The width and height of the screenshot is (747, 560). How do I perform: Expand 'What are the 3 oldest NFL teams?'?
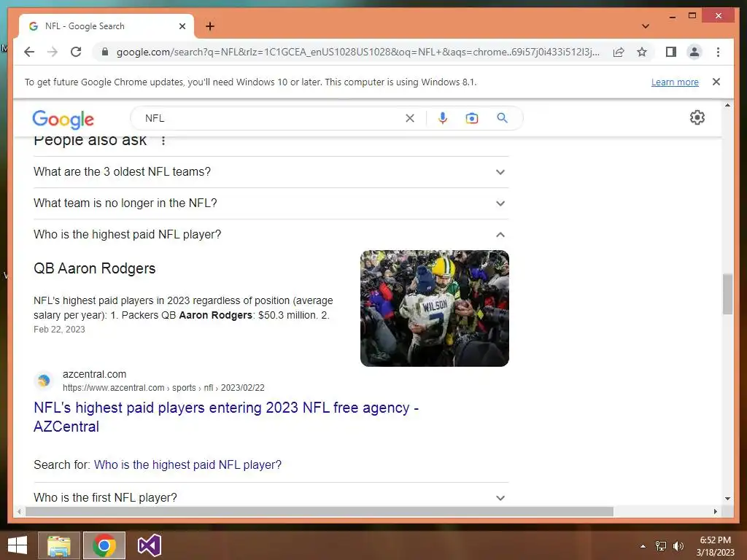(271, 172)
